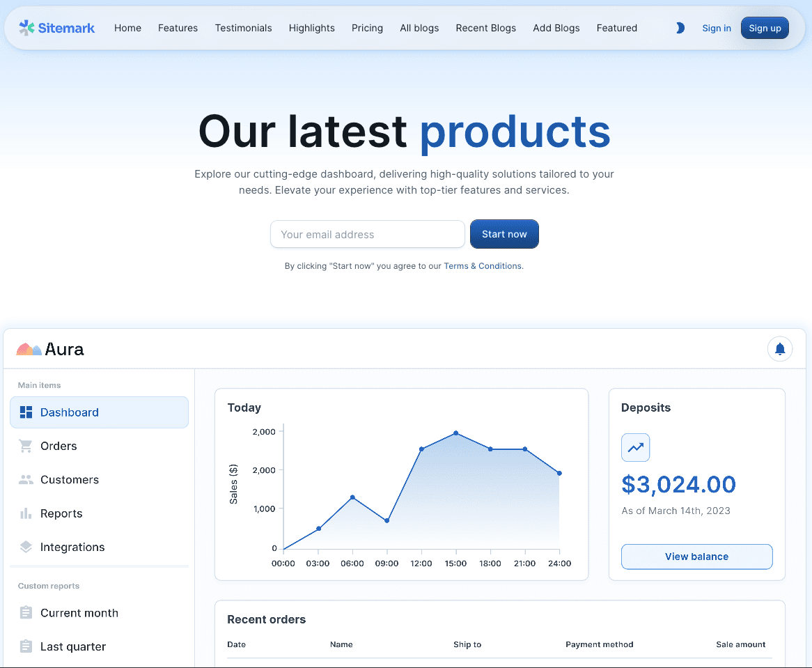The height and width of the screenshot is (668, 812).
Task: Click the Reports bar chart icon
Action: (x=26, y=513)
